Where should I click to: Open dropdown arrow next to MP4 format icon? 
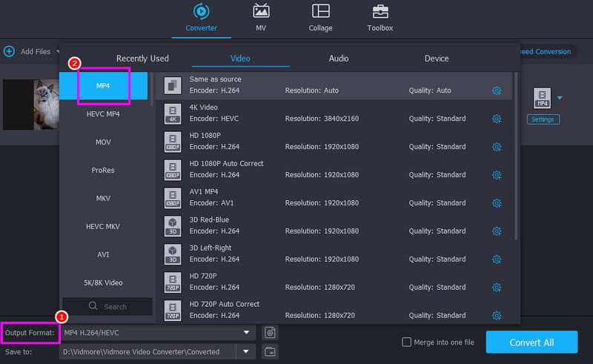(560, 98)
